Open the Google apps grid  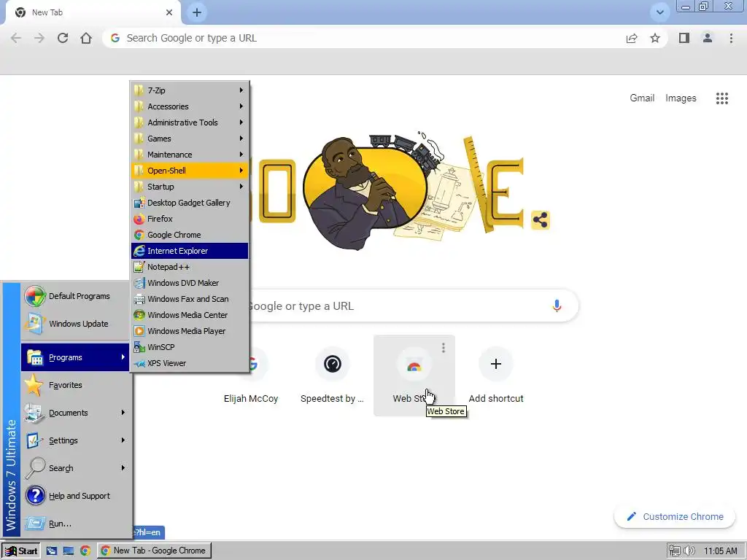(721, 98)
